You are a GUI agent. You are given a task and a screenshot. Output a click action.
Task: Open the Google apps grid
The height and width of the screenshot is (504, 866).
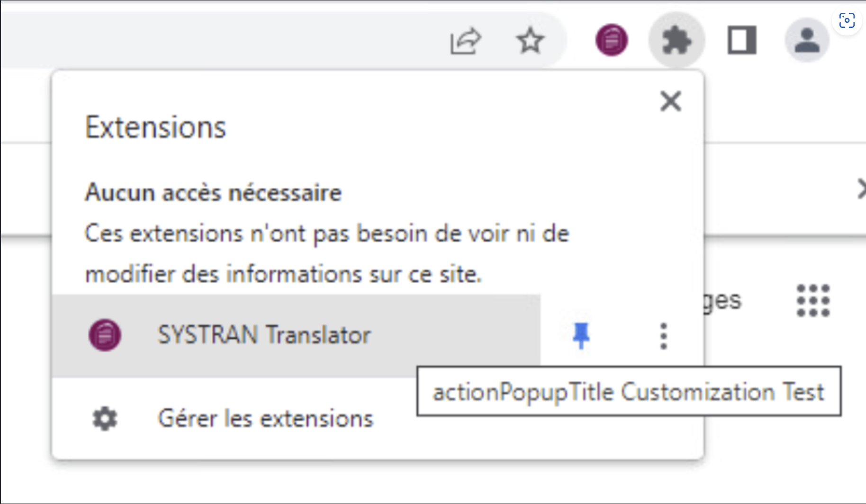click(x=813, y=300)
